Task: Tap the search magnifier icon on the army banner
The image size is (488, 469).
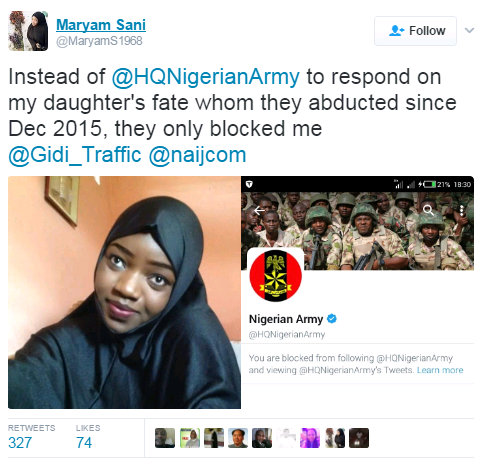Action: pyautogui.click(x=428, y=210)
